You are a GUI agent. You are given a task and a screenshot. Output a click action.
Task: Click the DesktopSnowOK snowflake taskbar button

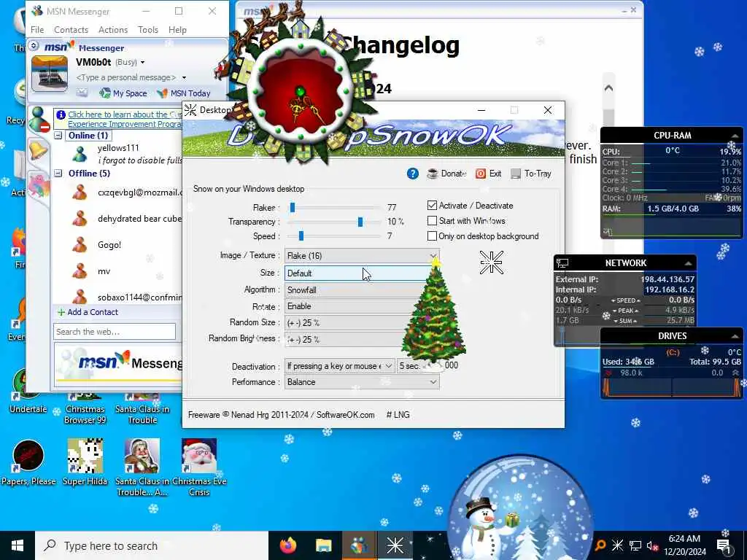[395, 545]
